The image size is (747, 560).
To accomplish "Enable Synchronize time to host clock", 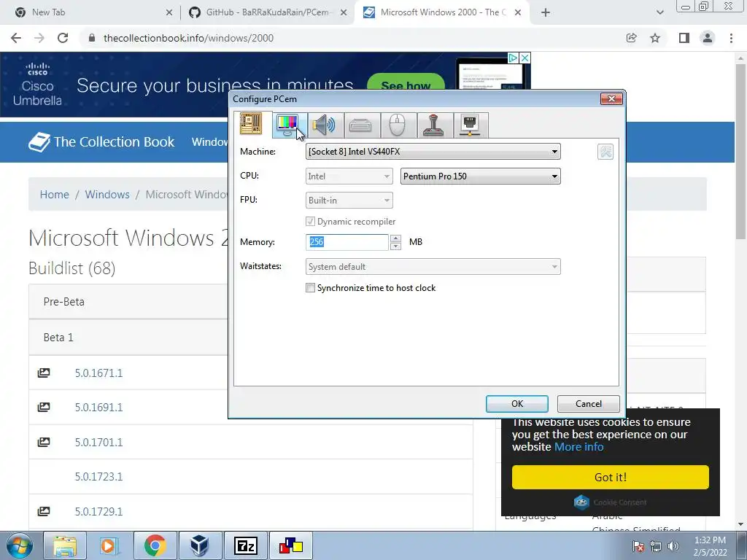I will tap(310, 287).
